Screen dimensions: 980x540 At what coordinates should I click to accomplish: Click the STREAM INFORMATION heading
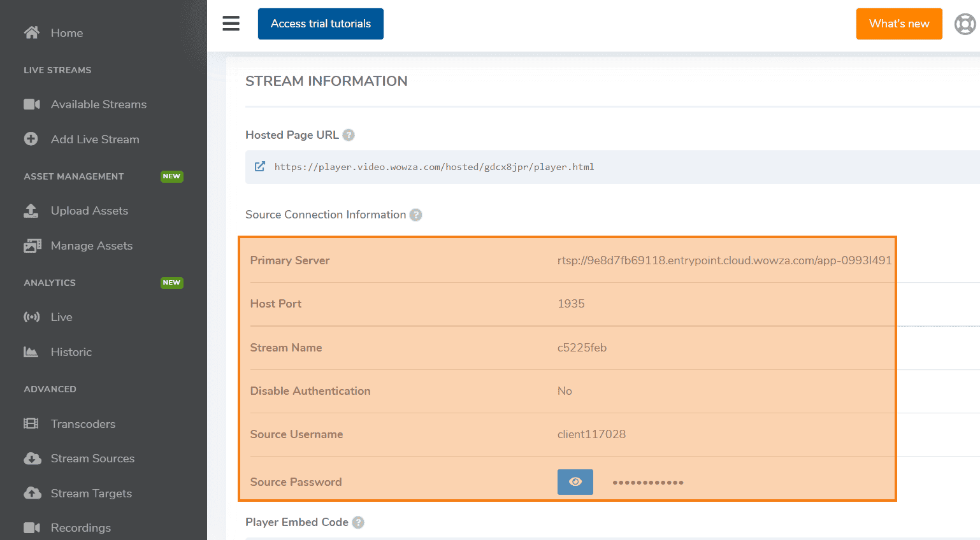[x=326, y=81]
